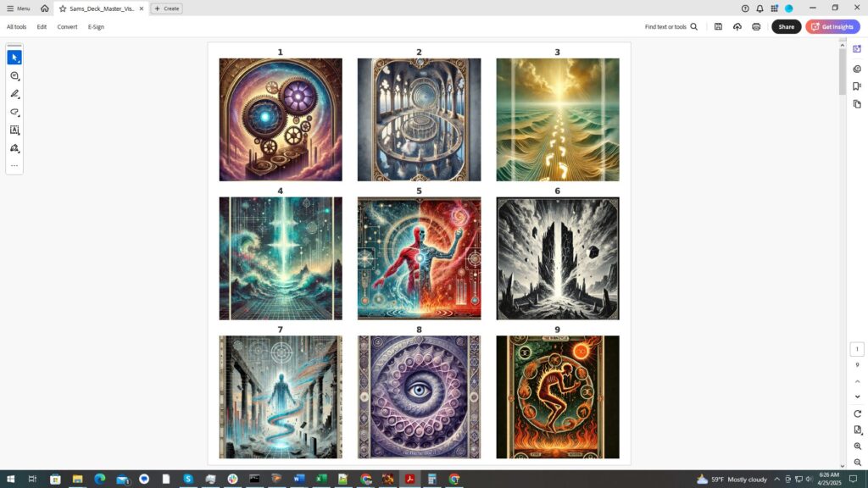This screenshot has height=488, width=868.
Task: Go to next page with down chevron
Action: [x=857, y=396]
